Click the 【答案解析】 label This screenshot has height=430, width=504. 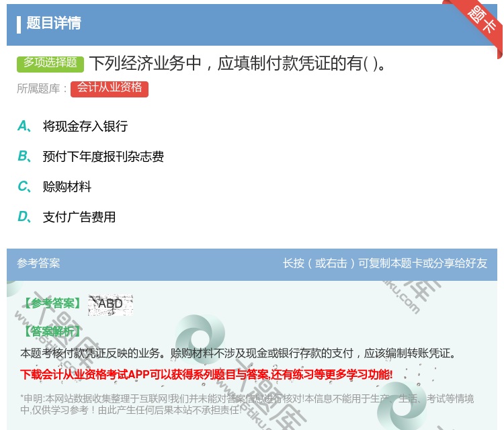pyautogui.click(x=52, y=331)
